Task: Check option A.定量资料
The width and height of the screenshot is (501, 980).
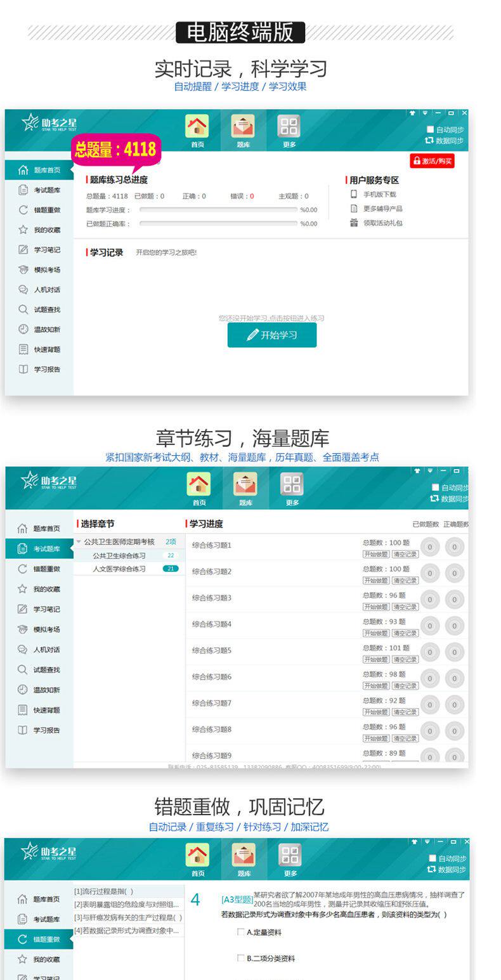Action: 240,932
